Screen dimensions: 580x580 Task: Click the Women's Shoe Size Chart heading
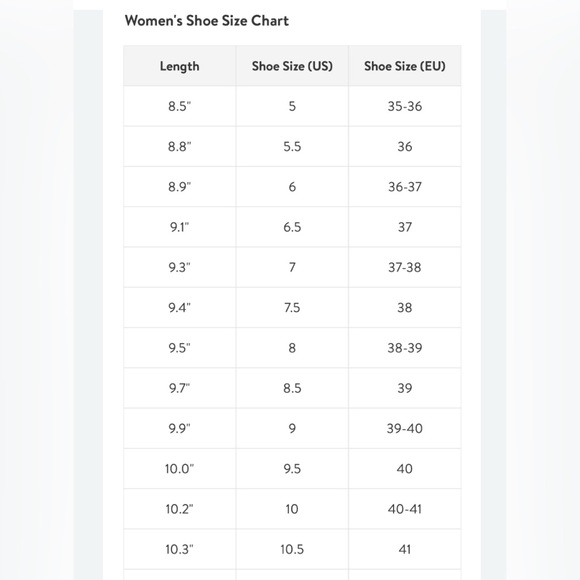click(x=206, y=21)
